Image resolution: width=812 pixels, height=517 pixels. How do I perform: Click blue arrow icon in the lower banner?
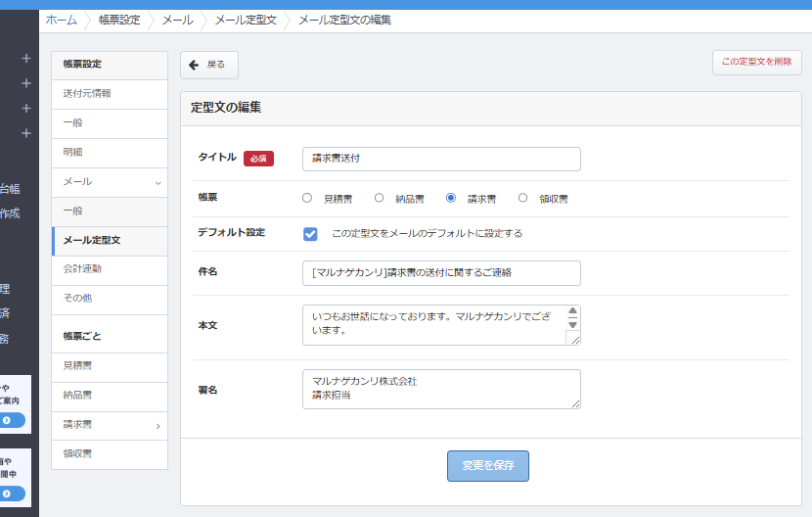coord(7,493)
